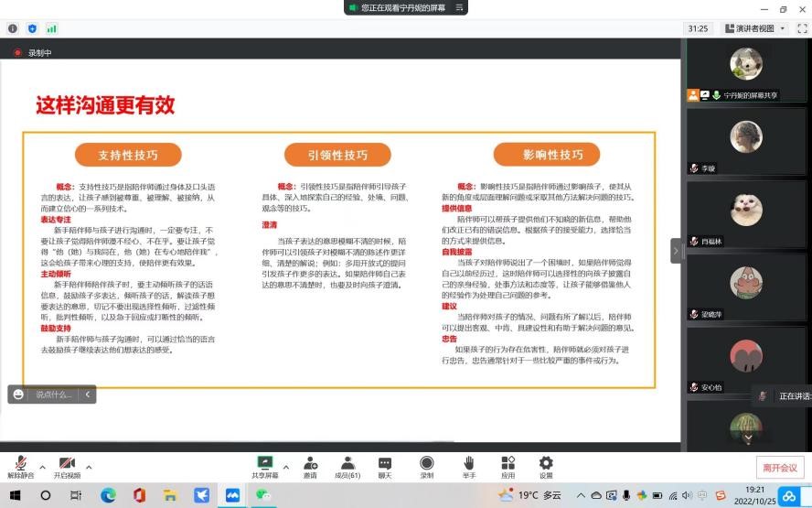Open the 邀请 invite icon
The height and width of the screenshot is (508, 812).
tap(310, 466)
